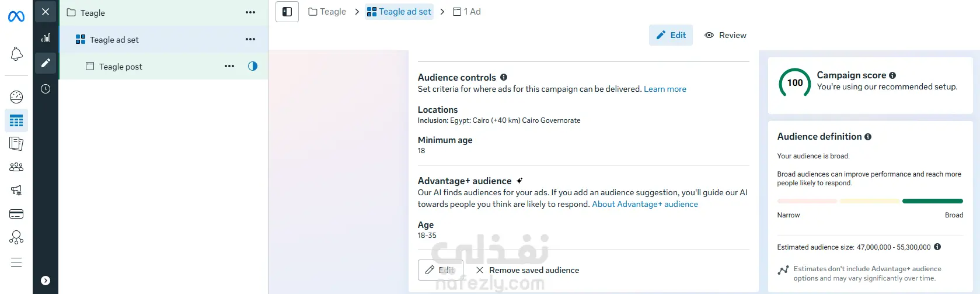Screen dimensions: 980x294
Task: Select the pencil edit mode icon
Action: coord(46,63)
